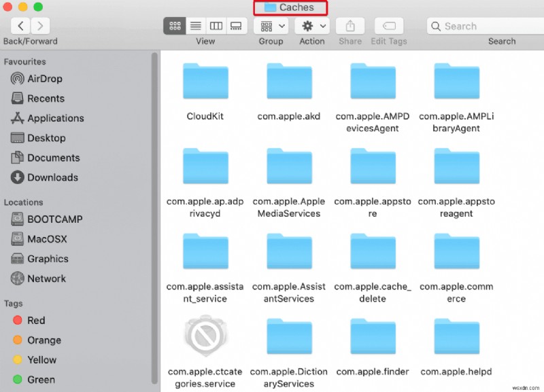This screenshot has width=544, height=392.
Task: Open Downloads in the sidebar
Action: click(x=44, y=177)
